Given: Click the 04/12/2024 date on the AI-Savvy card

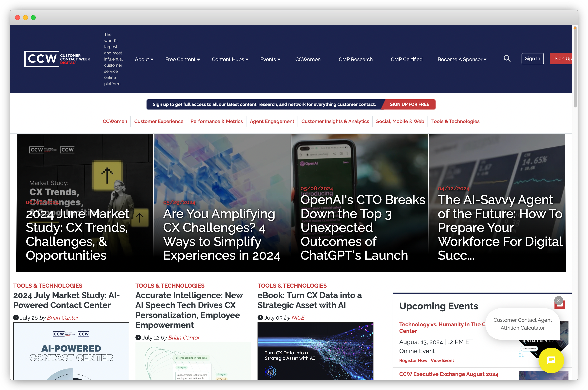Looking at the screenshot, I should [454, 188].
